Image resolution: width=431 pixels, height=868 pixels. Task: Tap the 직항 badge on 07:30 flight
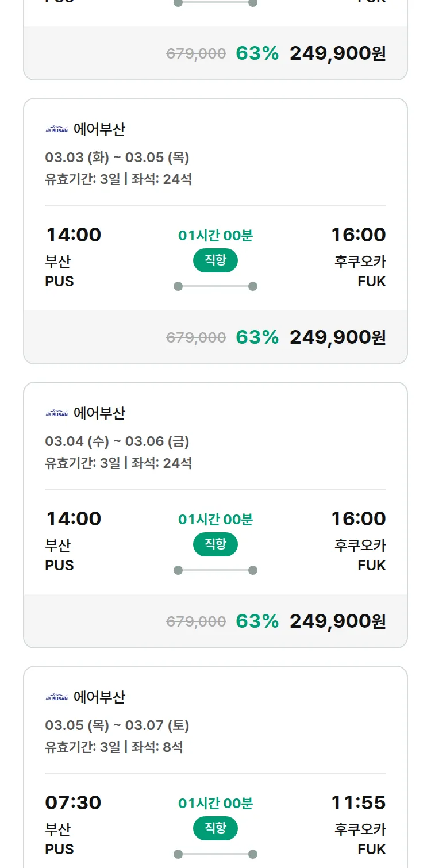(x=215, y=828)
